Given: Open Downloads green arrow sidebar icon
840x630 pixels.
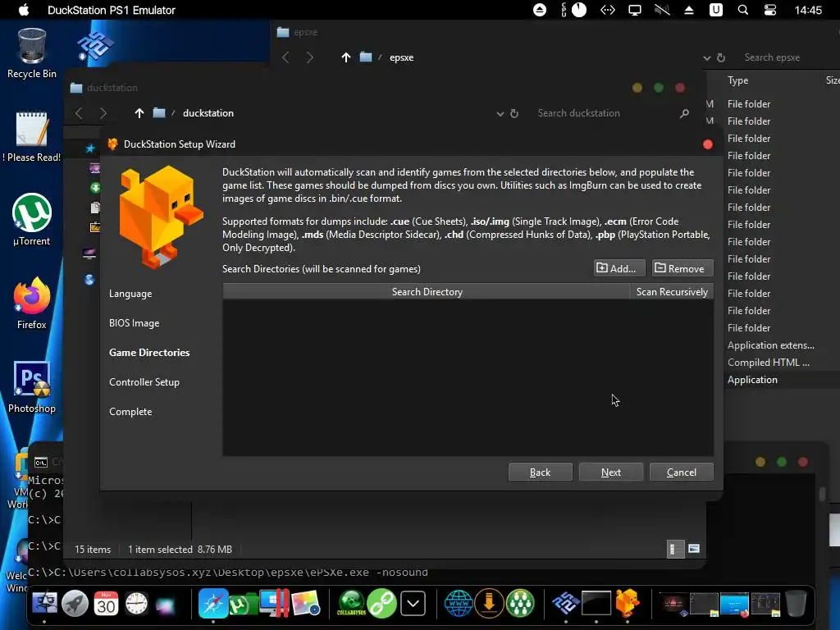Looking at the screenshot, I should point(95,188).
